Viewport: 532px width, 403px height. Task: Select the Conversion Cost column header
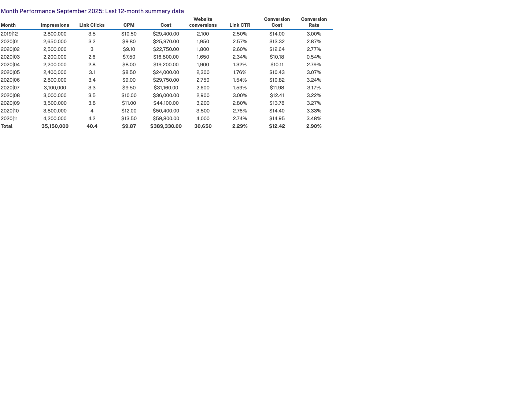click(277, 22)
